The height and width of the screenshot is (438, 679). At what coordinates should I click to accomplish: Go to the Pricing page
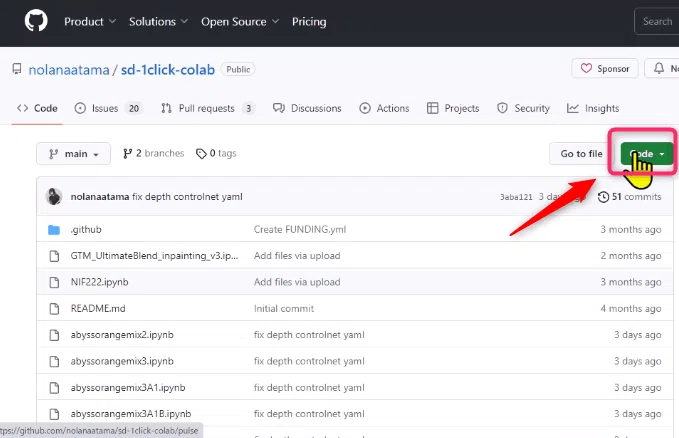click(x=309, y=21)
